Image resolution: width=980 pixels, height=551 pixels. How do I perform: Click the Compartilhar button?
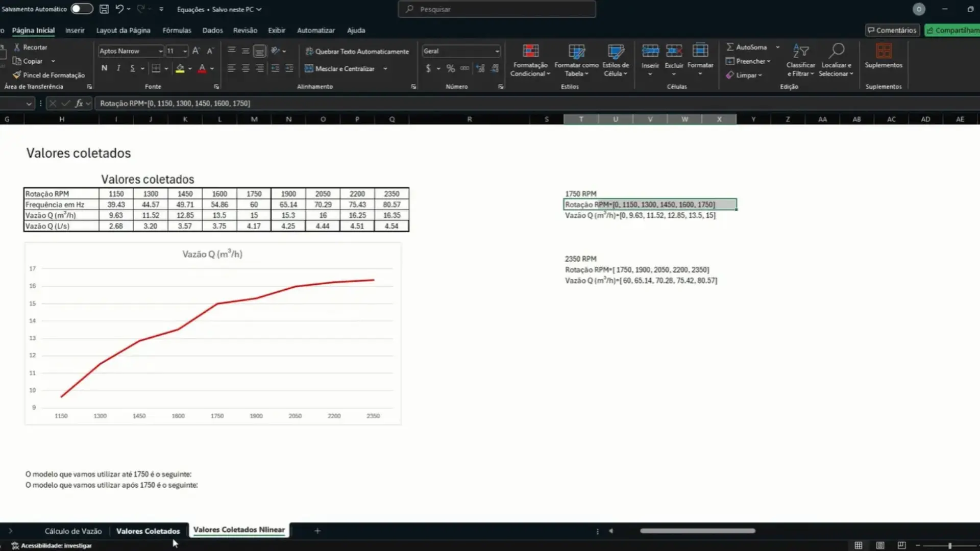point(952,30)
